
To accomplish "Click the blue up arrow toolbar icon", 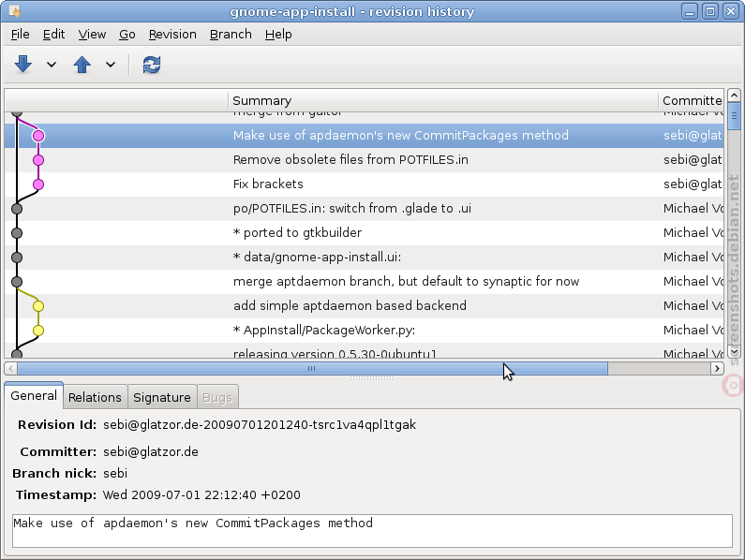I will (82, 64).
